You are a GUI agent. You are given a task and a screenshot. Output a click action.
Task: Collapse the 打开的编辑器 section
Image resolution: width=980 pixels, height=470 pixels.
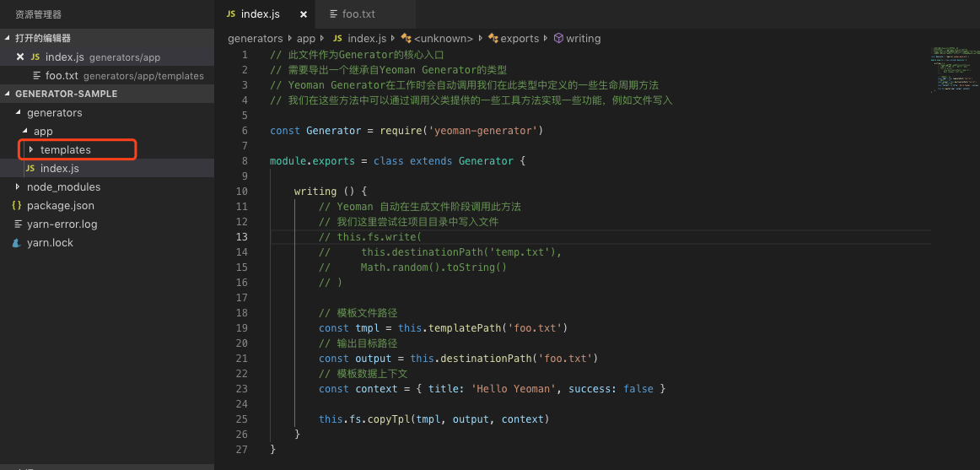(x=8, y=39)
